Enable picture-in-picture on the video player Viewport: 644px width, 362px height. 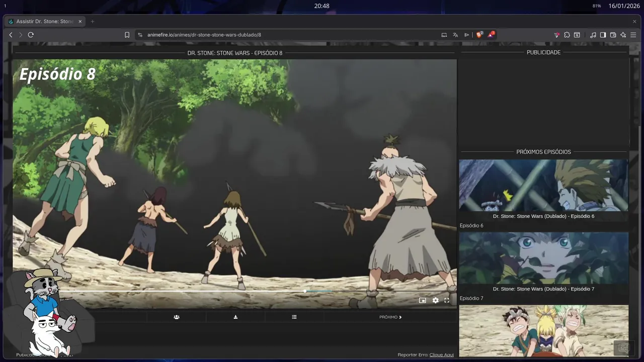click(x=423, y=300)
